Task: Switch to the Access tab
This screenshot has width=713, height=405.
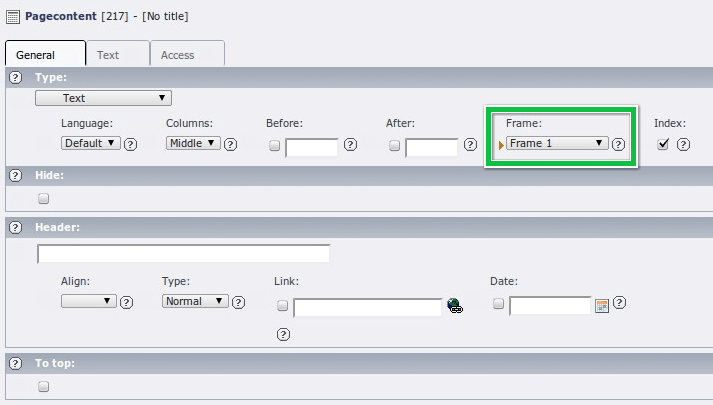Action: tap(178, 55)
